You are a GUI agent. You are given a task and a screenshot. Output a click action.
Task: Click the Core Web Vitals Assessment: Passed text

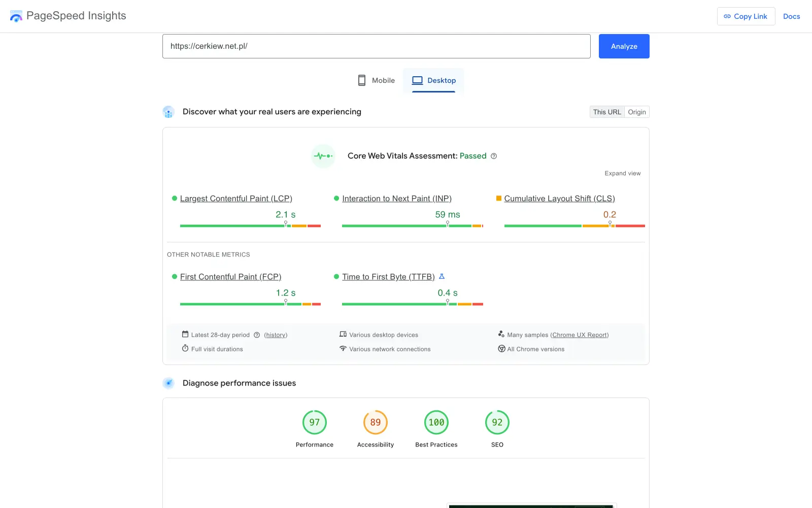click(x=417, y=156)
